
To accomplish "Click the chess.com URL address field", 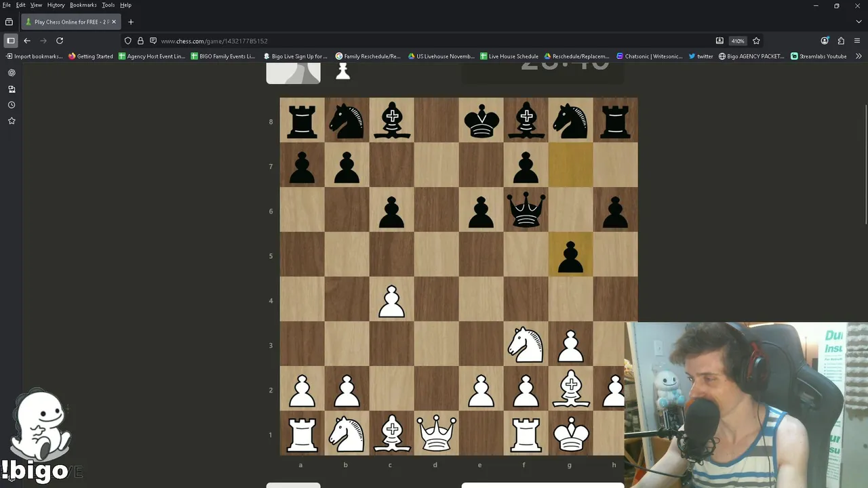I will [x=434, y=41].
